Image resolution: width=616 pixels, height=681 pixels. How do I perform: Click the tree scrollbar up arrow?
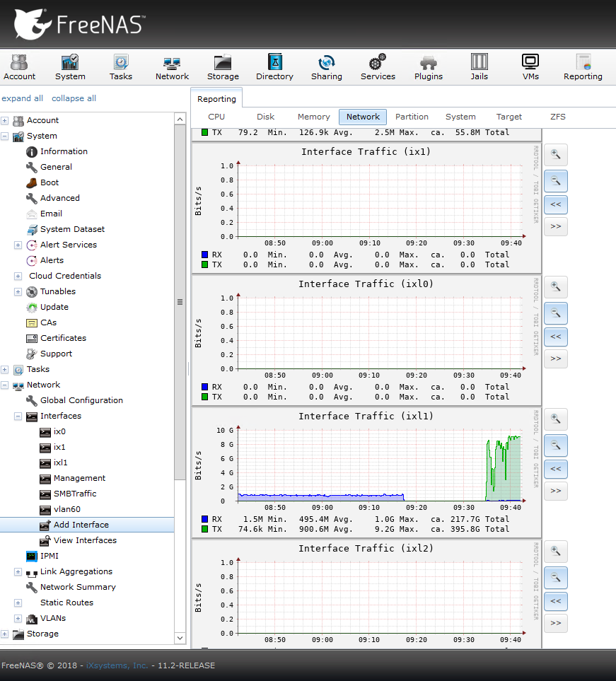pyautogui.click(x=180, y=119)
